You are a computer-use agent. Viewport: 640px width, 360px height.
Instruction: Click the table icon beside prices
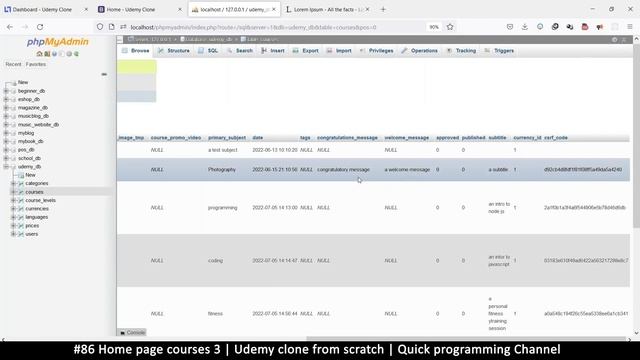click(x=21, y=226)
